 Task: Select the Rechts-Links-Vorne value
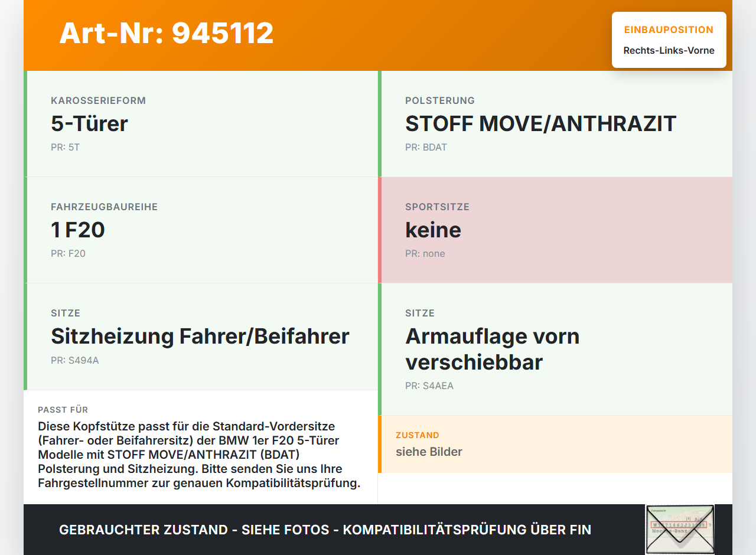[669, 51]
